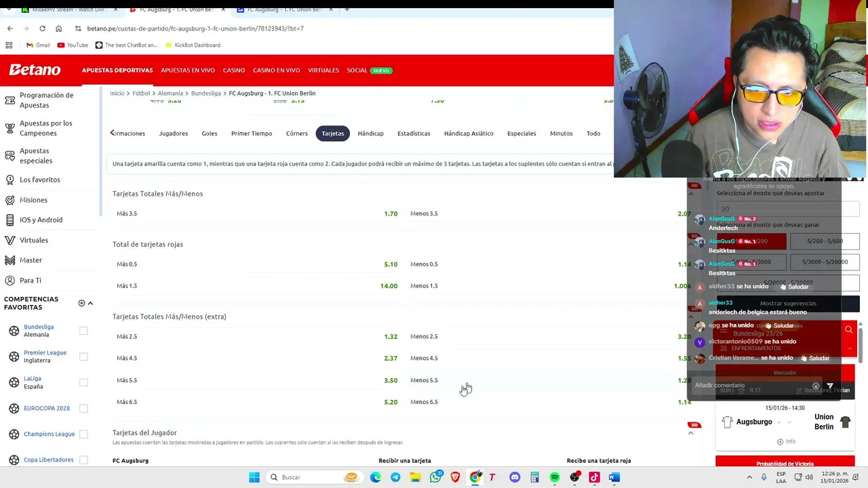Open WhatsApp from the taskbar
This screenshot has height=488, width=868.
(435, 477)
